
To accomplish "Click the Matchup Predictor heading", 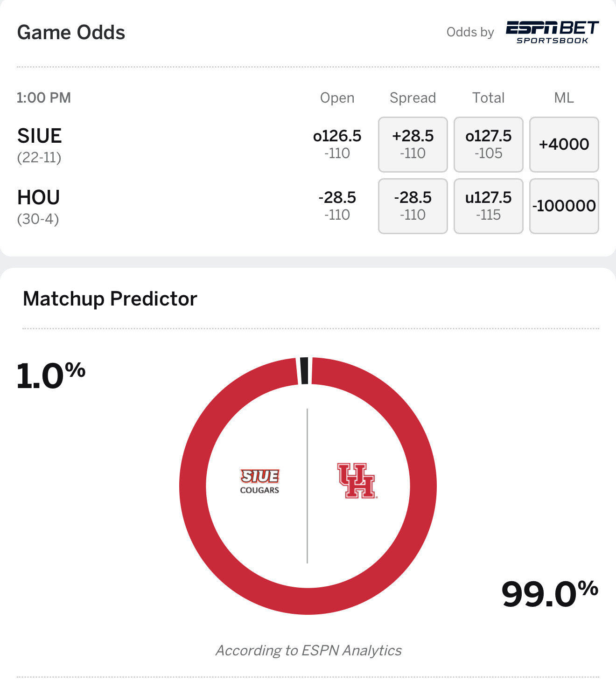I will [x=110, y=299].
